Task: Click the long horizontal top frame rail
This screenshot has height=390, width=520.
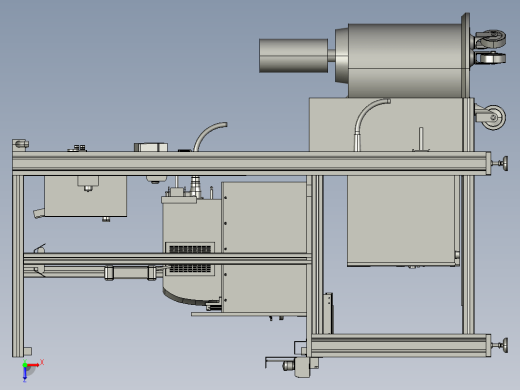Action: pyautogui.click(x=252, y=163)
